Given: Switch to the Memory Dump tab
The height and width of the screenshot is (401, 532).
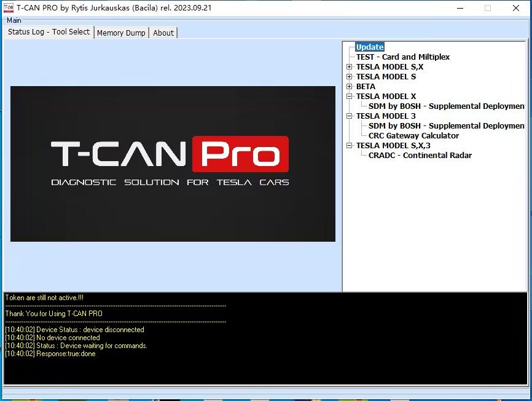Looking at the screenshot, I should tap(121, 33).
